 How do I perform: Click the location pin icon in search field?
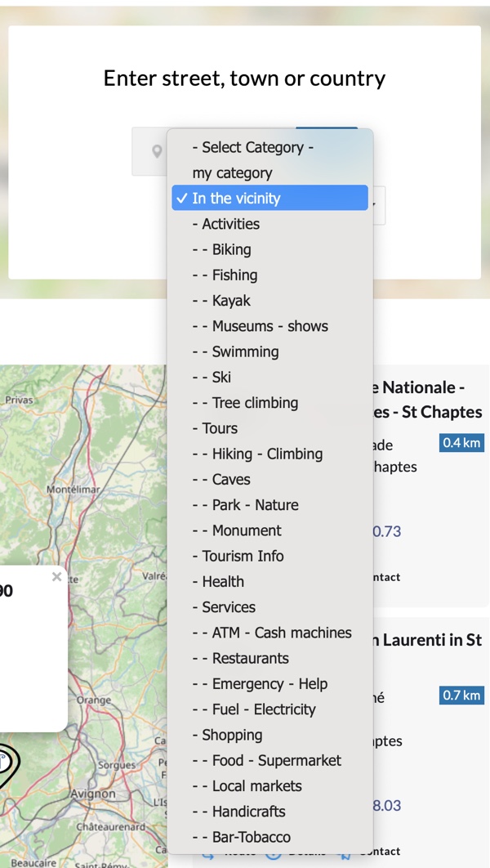tap(157, 152)
